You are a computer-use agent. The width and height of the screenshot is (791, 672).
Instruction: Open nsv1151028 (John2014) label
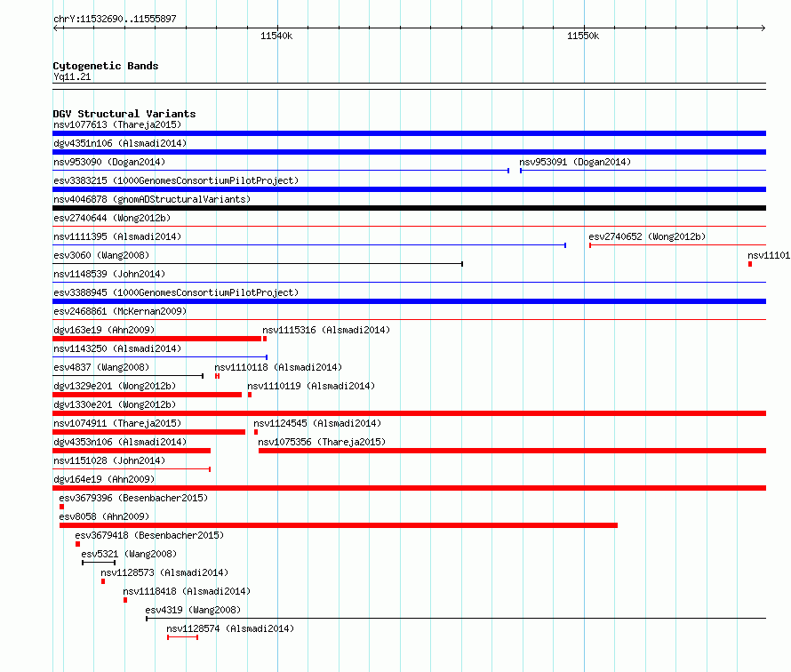pos(109,460)
